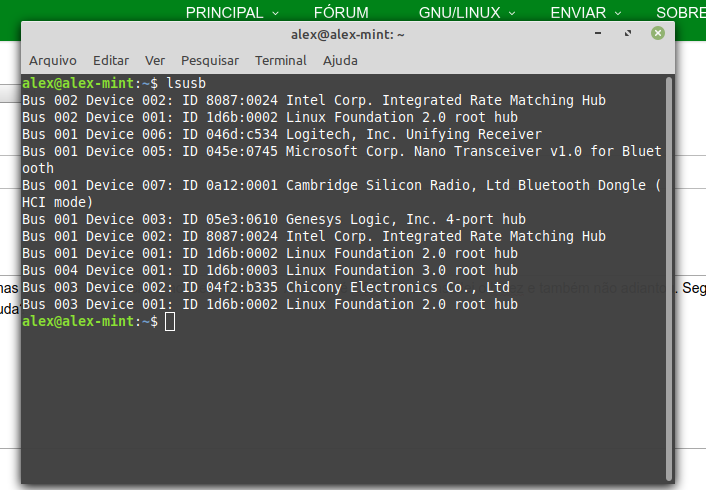Click 'Bus 003 Device 001' root hub line
Screen dimensions: 706x490
coord(270,304)
